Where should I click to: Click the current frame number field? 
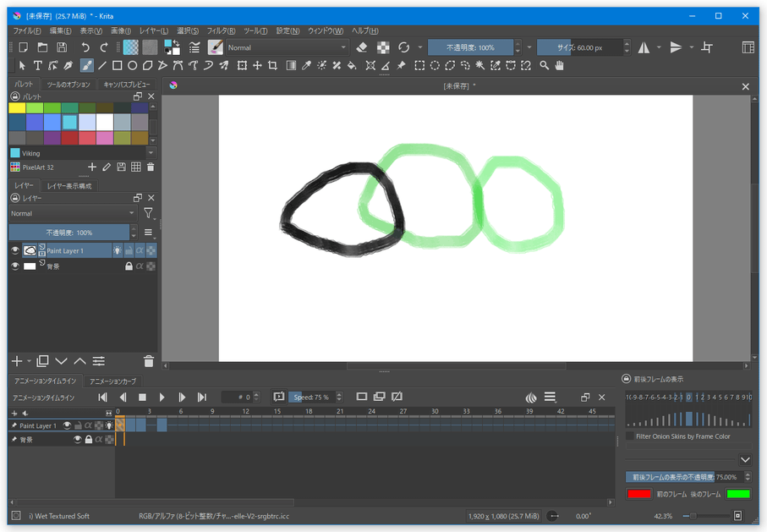coord(237,397)
